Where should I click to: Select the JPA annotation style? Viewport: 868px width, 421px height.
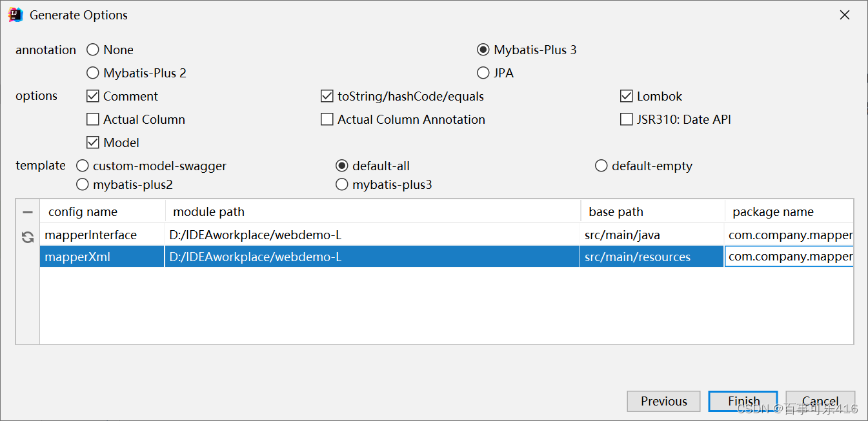click(483, 73)
